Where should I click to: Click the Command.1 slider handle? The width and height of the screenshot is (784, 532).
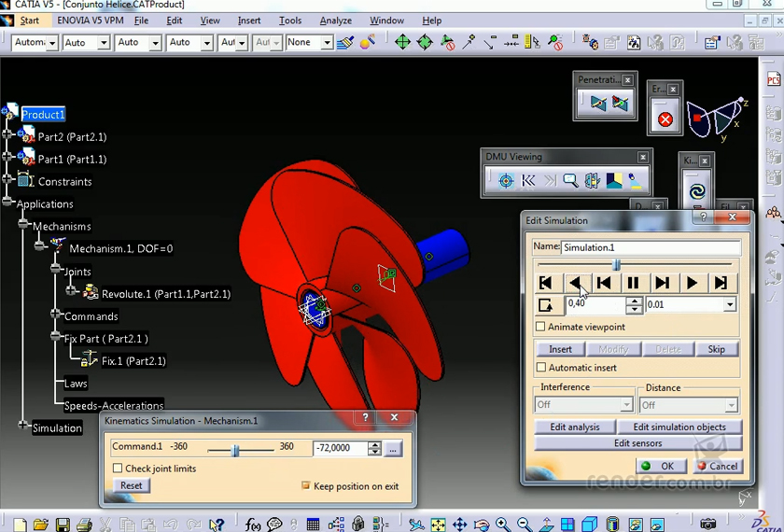235,450
